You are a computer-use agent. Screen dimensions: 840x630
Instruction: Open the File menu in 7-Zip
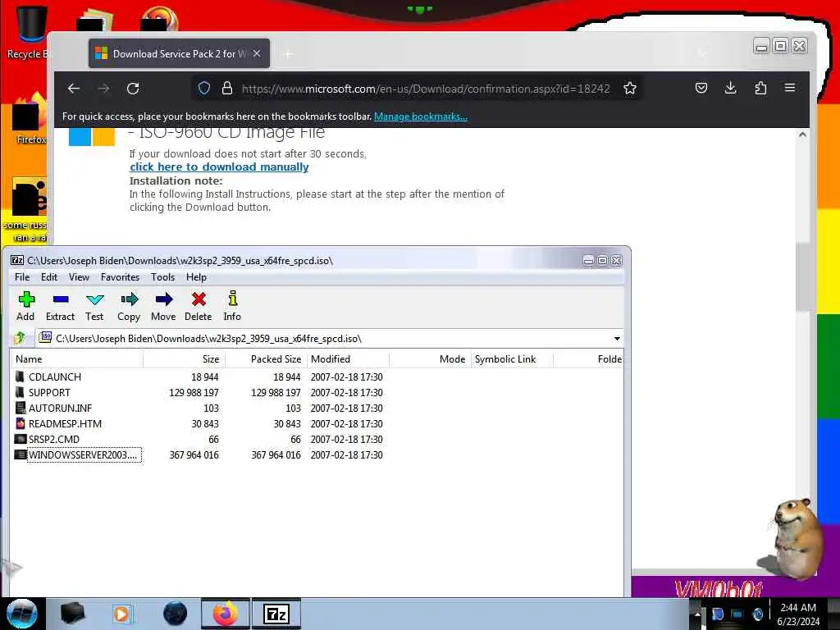click(22, 277)
